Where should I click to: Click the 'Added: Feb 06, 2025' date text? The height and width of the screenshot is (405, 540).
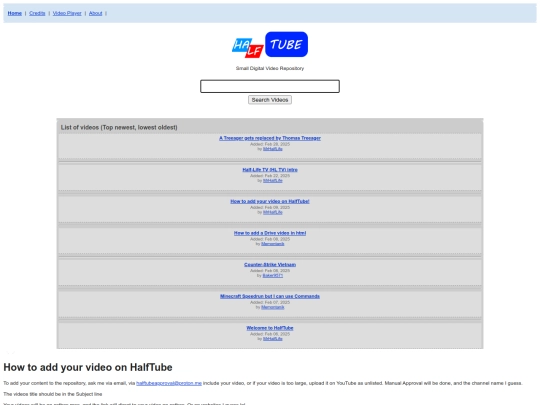point(270,334)
